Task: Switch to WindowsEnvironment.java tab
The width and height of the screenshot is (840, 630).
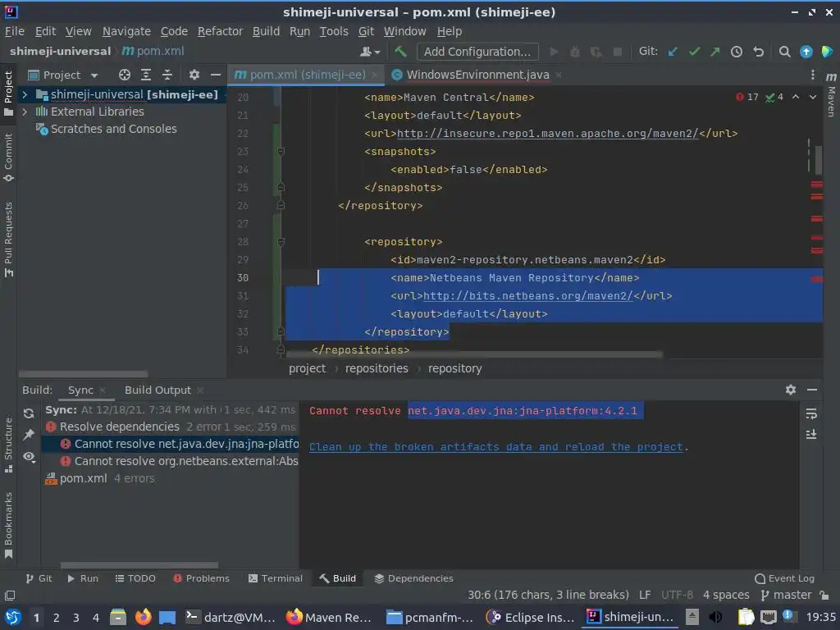Action: (x=477, y=75)
